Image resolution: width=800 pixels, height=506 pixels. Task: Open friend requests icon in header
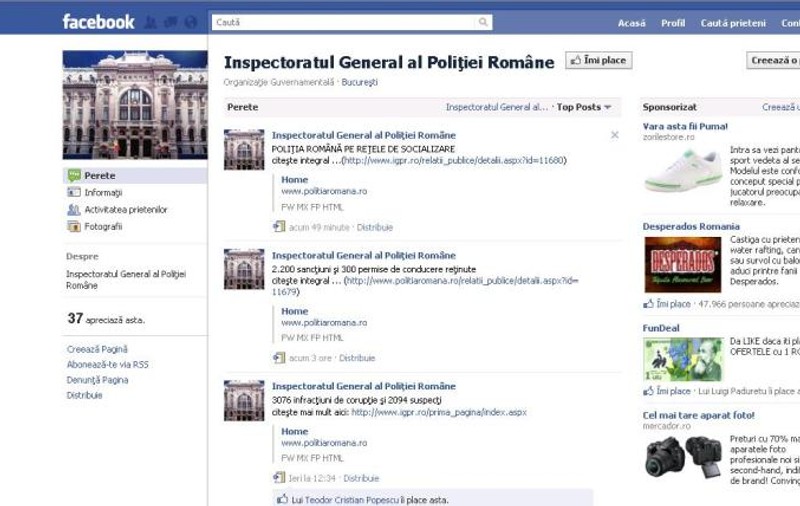(151, 22)
